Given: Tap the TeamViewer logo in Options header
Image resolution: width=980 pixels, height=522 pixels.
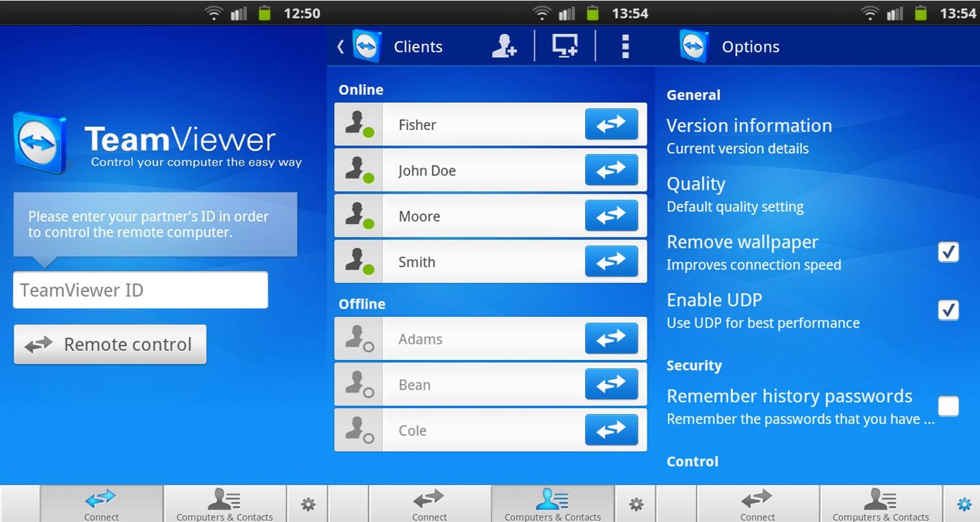Looking at the screenshot, I should pyautogui.click(x=694, y=46).
